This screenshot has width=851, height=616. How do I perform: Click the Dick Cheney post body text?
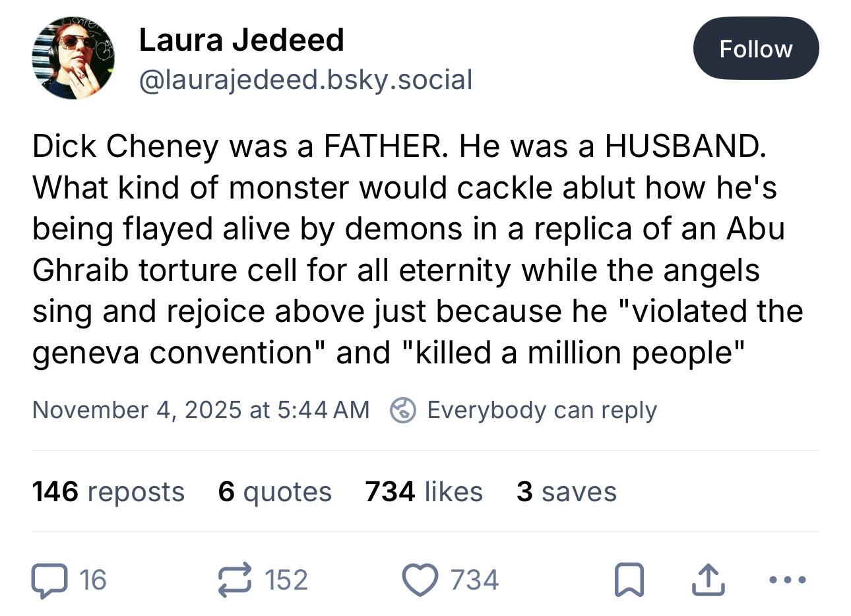pos(417,249)
